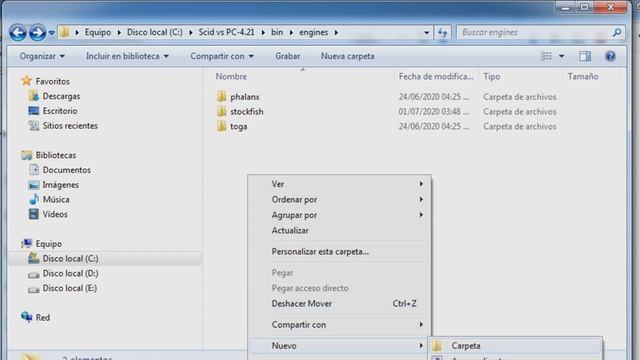Click the phalanx folder name

245,97
